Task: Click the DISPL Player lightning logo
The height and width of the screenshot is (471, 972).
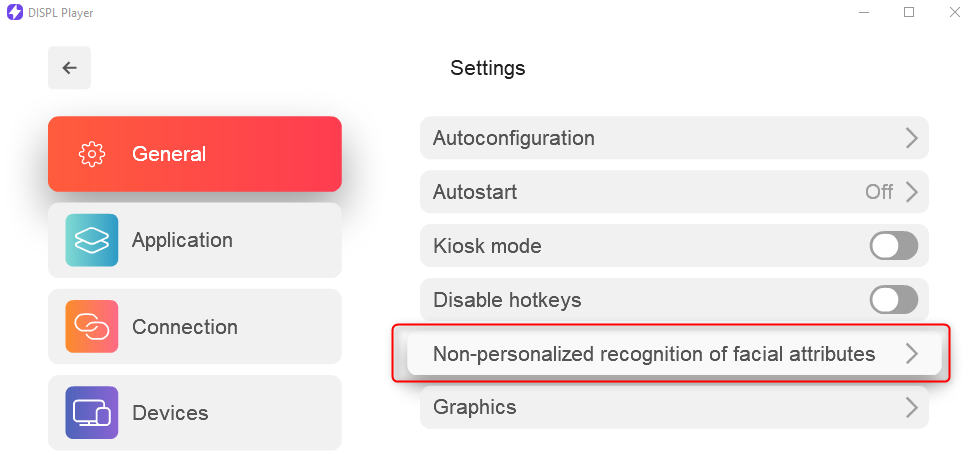Action: click(x=14, y=12)
